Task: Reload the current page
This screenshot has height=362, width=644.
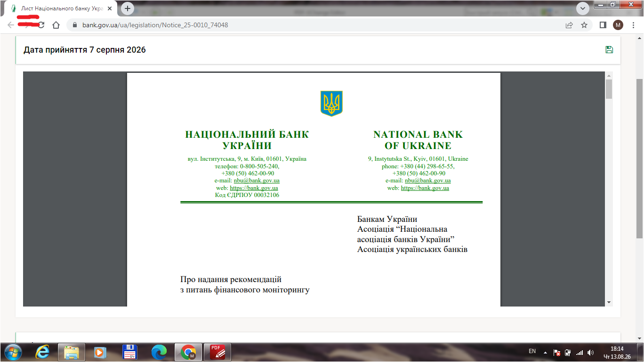Action: pyautogui.click(x=41, y=25)
